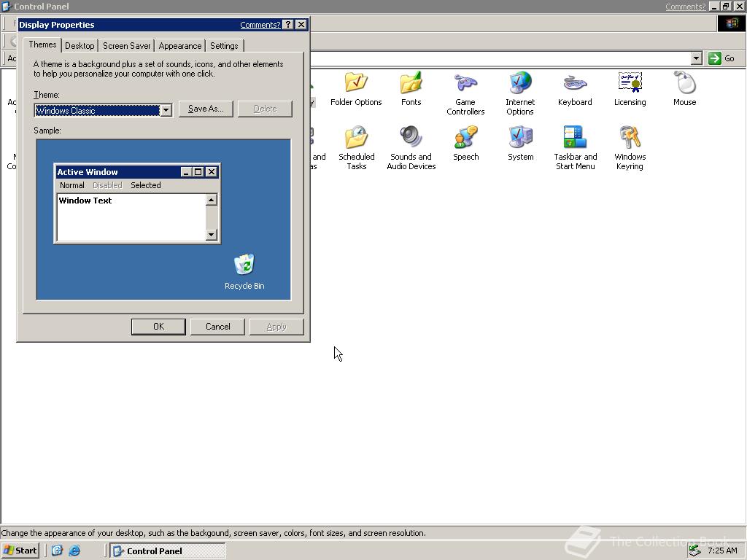Click the Window Text sample area
The image size is (747, 560).
pyautogui.click(x=131, y=217)
